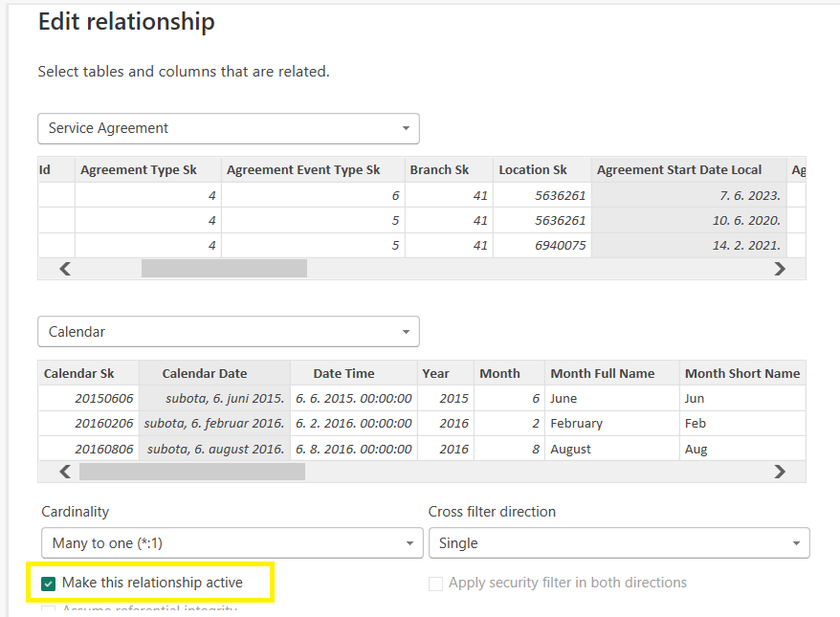This screenshot has width=840, height=617.
Task: Click the '7. 6. 2023.' date cell
Action: [x=689, y=195]
